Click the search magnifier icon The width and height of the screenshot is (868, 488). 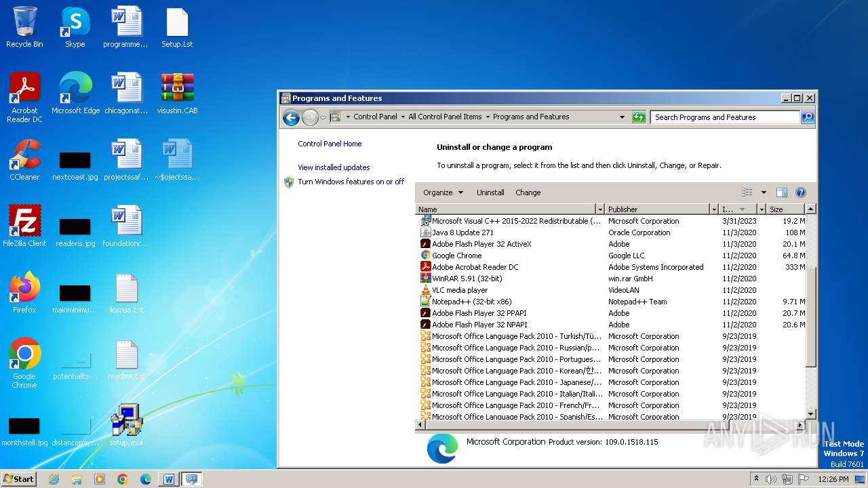coord(807,117)
